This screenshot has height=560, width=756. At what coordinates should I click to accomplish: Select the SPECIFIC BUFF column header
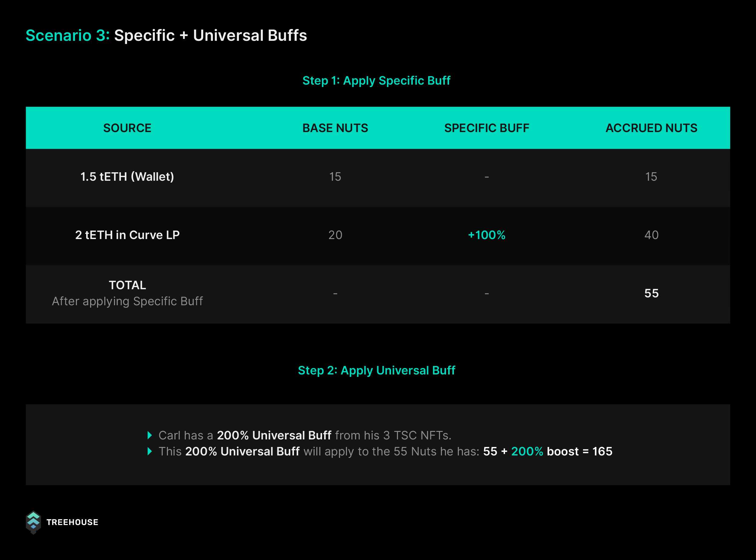pyautogui.click(x=487, y=128)
